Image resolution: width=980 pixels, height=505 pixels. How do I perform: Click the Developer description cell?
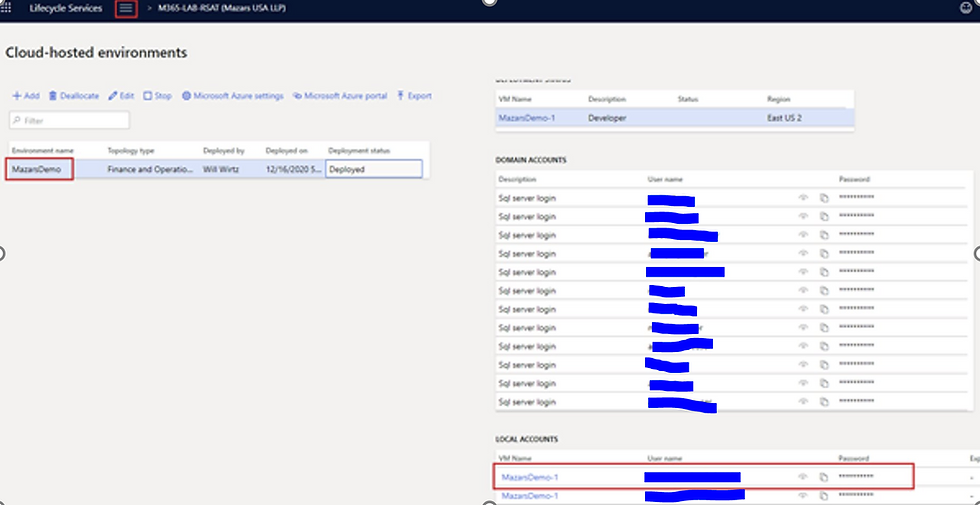[x=607, y=118]
